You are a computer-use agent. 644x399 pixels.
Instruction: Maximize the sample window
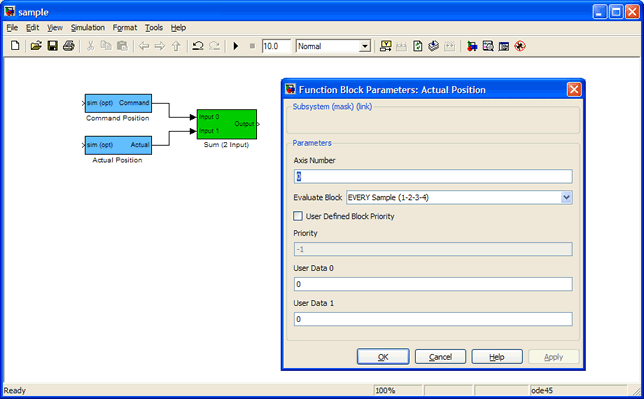point(616,12)
